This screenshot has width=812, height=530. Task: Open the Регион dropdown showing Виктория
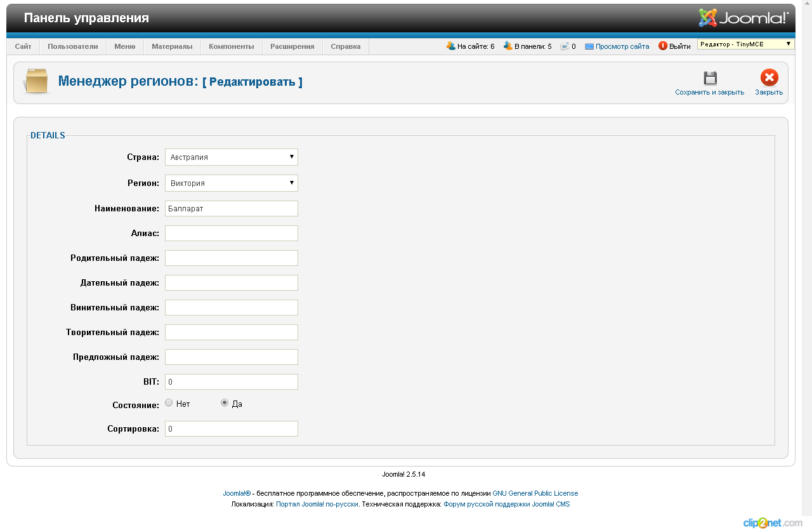(232, 183)
